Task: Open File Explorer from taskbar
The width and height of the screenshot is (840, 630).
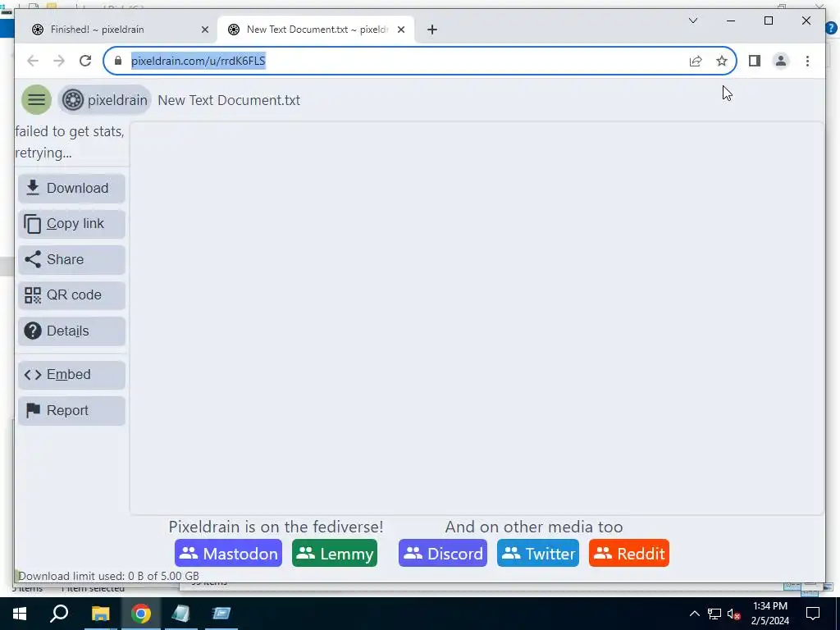Action: click(x=100, y=614)
